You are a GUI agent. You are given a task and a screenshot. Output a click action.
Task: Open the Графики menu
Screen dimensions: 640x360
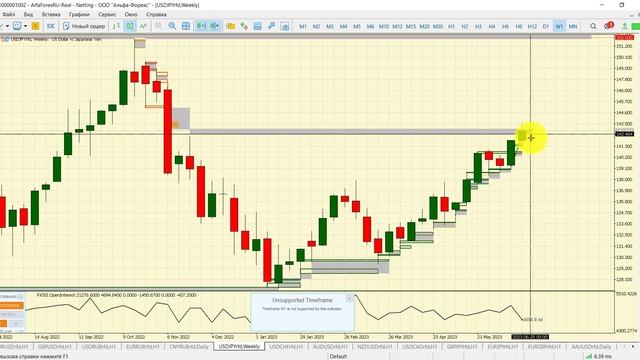coord(79,14)
